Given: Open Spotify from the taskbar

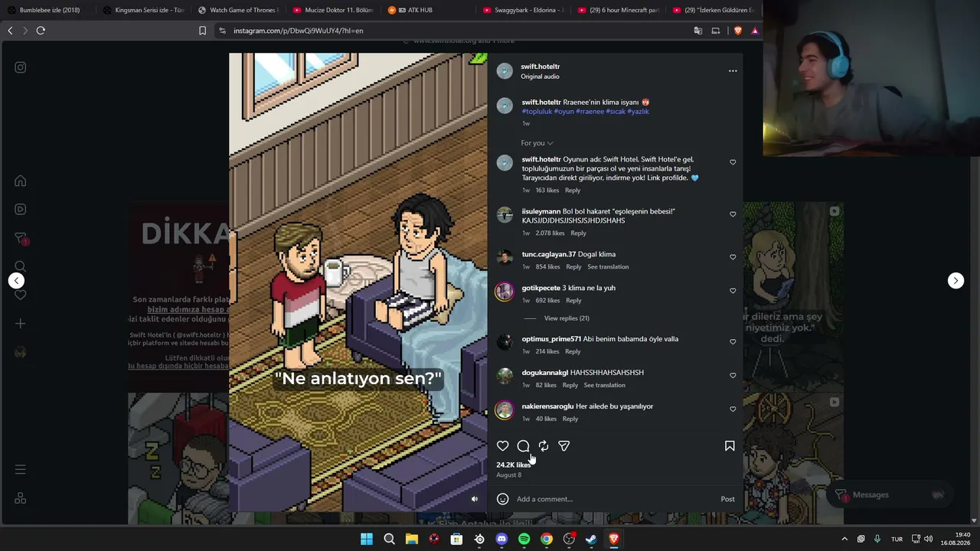Looking at the screenshot, I should click(524, 539).
